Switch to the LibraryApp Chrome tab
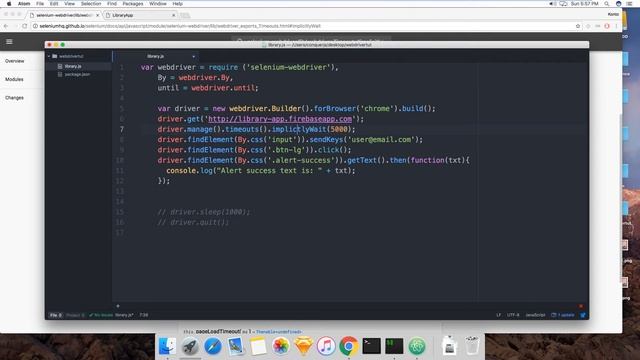The width and height of the screenshot is (640, 360). coord(139,15)
